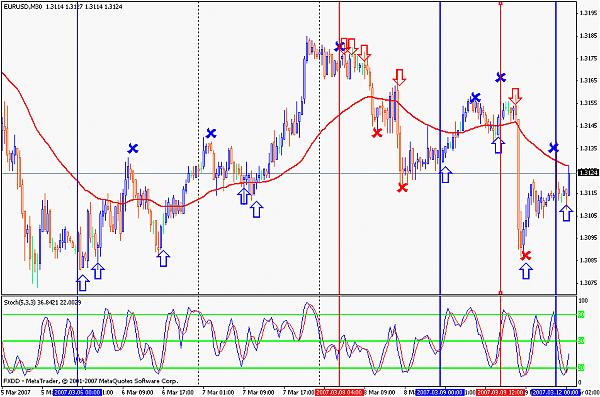Click the 6 Mar 17:00 time axis label
600x397 pixels.
point(178,392)
